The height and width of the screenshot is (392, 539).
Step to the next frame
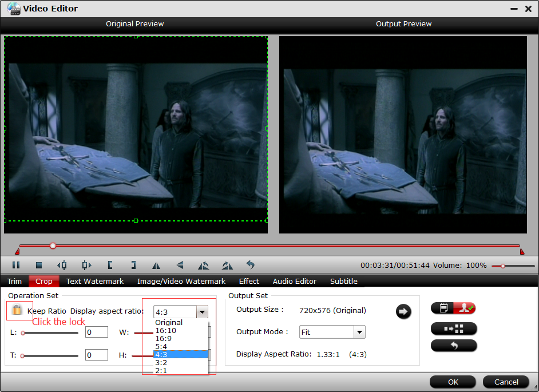[86, 265]
